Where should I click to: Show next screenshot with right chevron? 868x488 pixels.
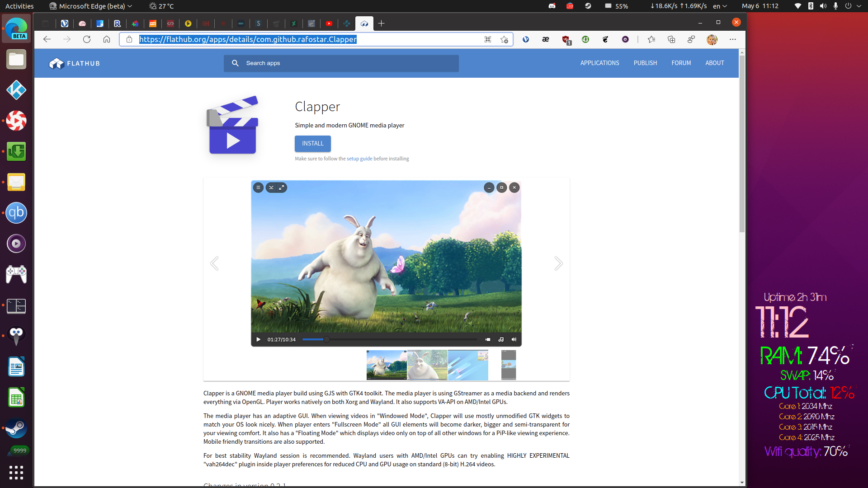(x=558, y=263)
